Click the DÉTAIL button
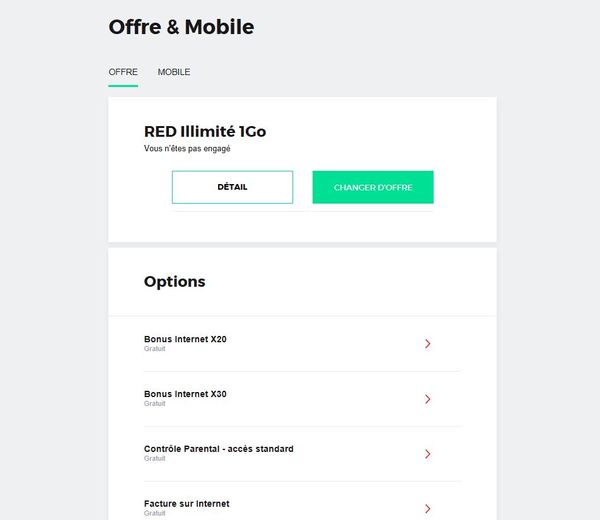 [x=232, y=187]
